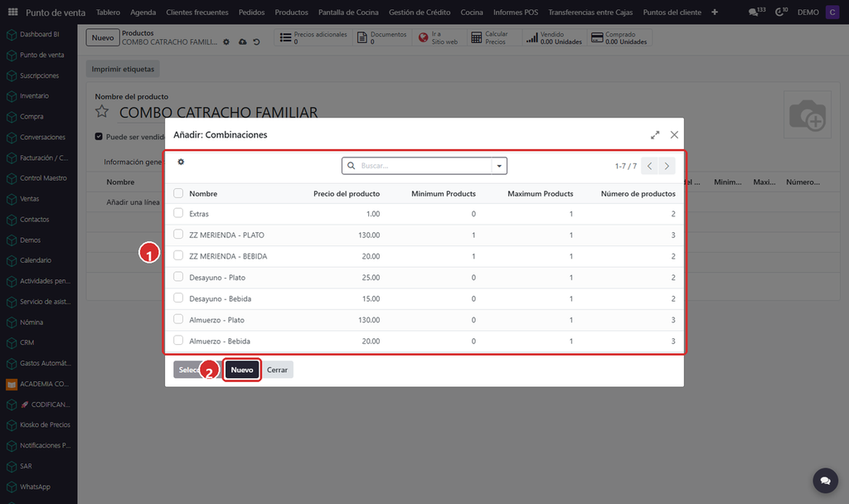
Task: Open Control Maestro sidebar app
Action: click(x=38, y=179)
